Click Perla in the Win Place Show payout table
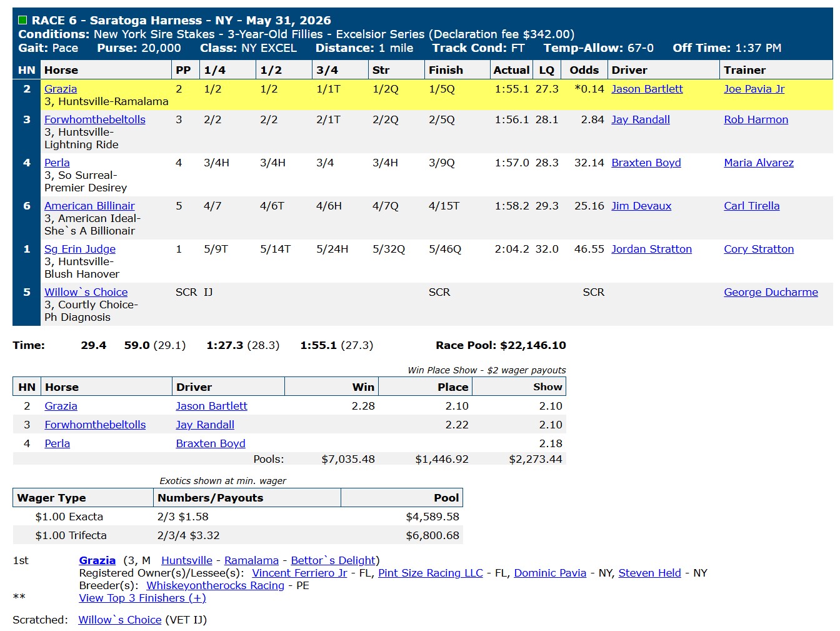840x631 pixels. click(x=57, y=443)
